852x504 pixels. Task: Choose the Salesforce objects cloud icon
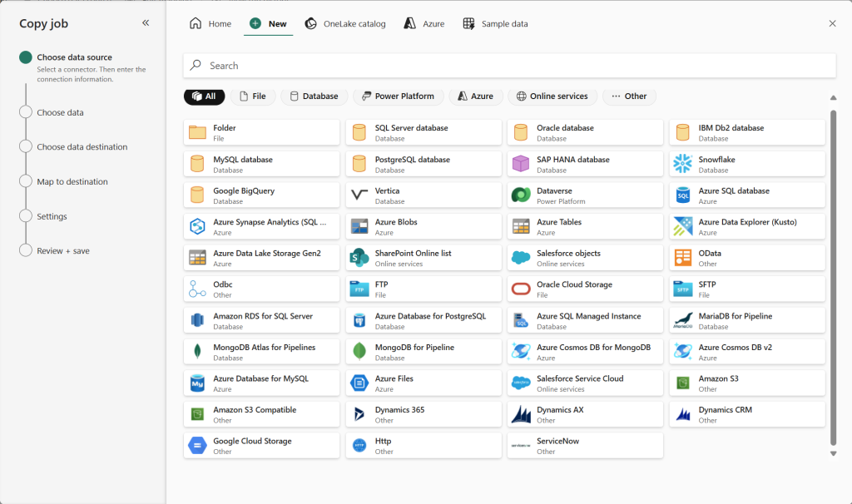coord(521,258)
